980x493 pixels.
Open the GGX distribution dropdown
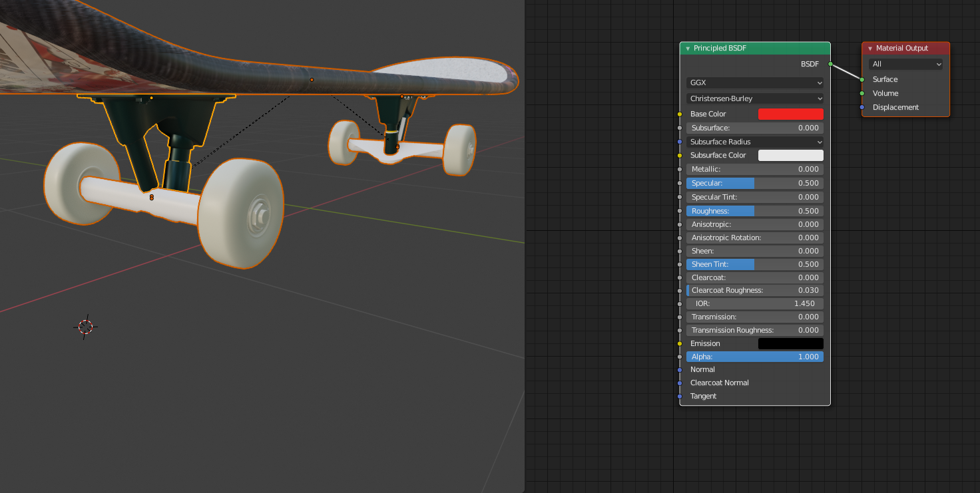pyautogui.click(x=755, y=83)
